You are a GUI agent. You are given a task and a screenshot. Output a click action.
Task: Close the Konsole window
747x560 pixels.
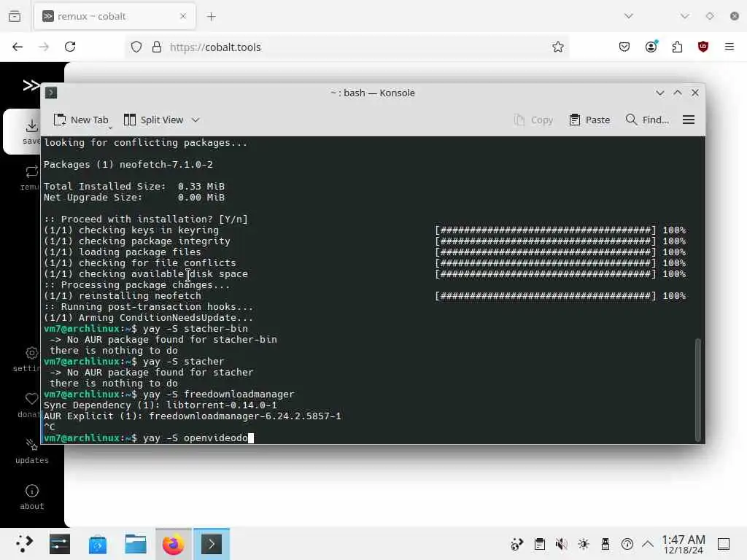[x=695, y=93]
